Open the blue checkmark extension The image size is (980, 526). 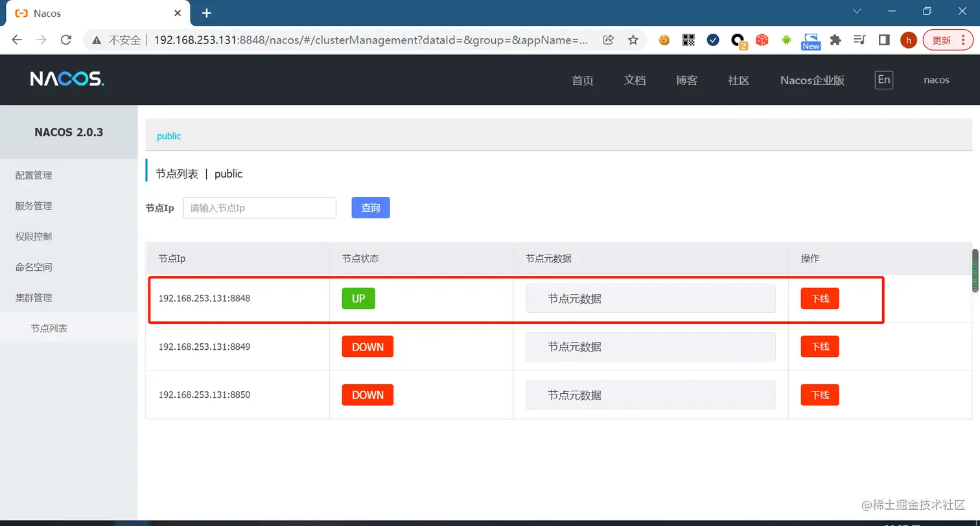713,40
